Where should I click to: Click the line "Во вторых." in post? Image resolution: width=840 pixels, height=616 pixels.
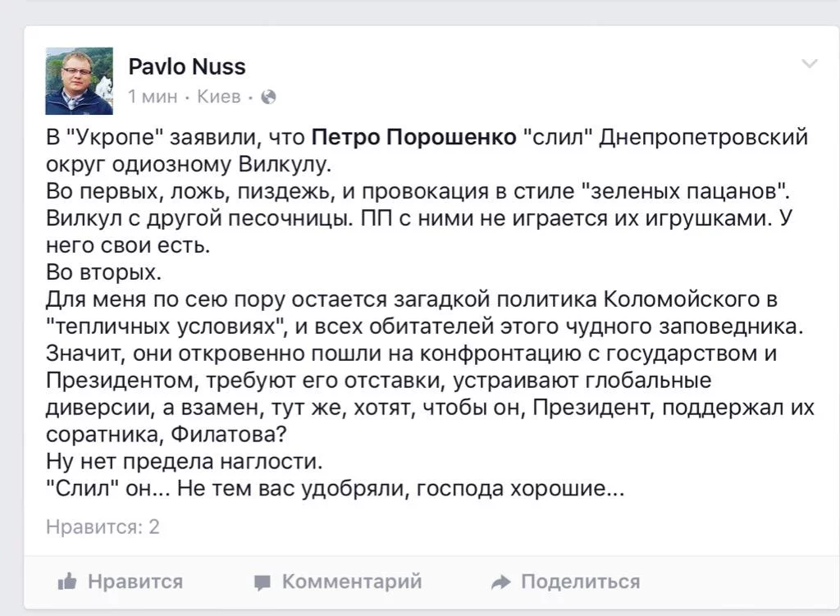pyautogui.click(x=103, y=272)
